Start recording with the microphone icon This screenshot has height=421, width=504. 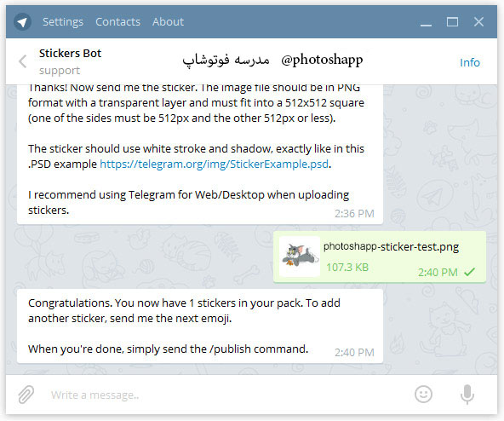tap(467, 395)
